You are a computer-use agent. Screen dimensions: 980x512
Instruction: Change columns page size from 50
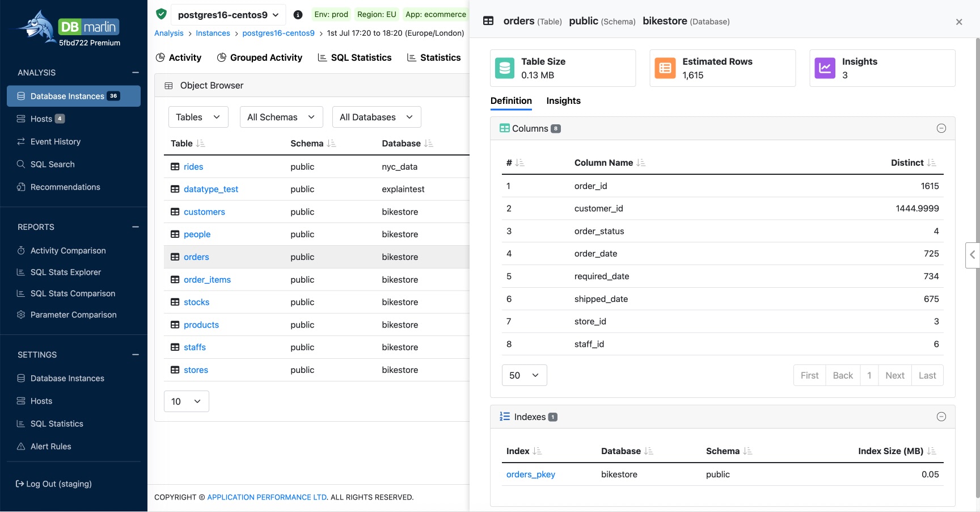tap(525, 375)
